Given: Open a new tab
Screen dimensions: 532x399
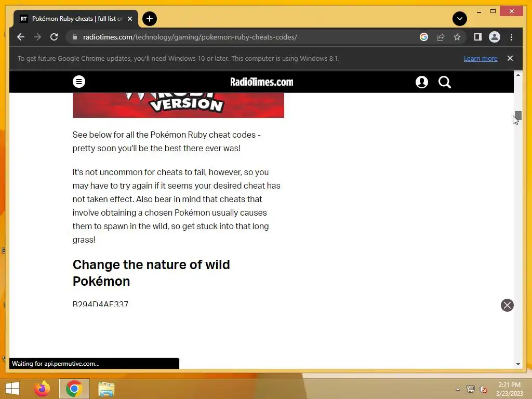Looking at the screenshot, I should (x=150, y=19).
